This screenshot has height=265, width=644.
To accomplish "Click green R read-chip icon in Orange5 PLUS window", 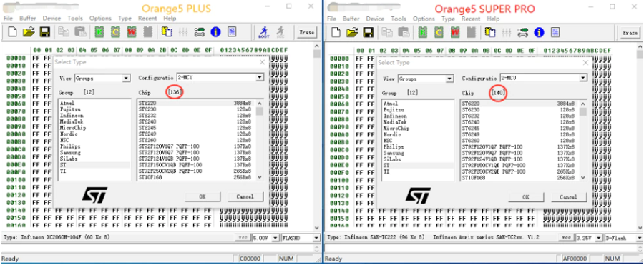I will 99,32.
